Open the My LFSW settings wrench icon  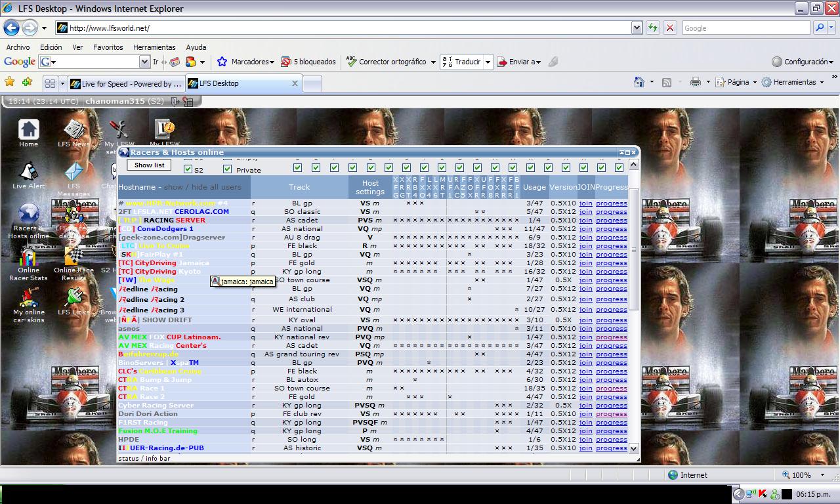(x=118, y=130)
